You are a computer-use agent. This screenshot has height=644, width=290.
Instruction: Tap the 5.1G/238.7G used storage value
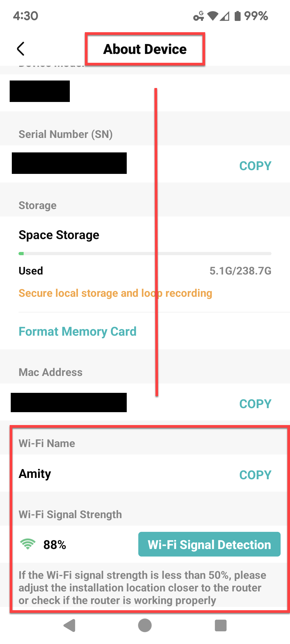[x=240, y=271]
